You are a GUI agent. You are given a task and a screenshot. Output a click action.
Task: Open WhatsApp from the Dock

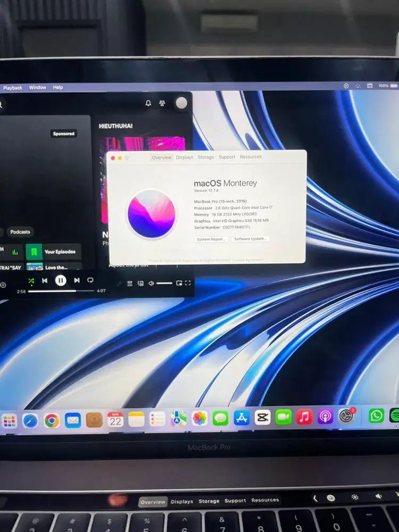tap(376, 415)
